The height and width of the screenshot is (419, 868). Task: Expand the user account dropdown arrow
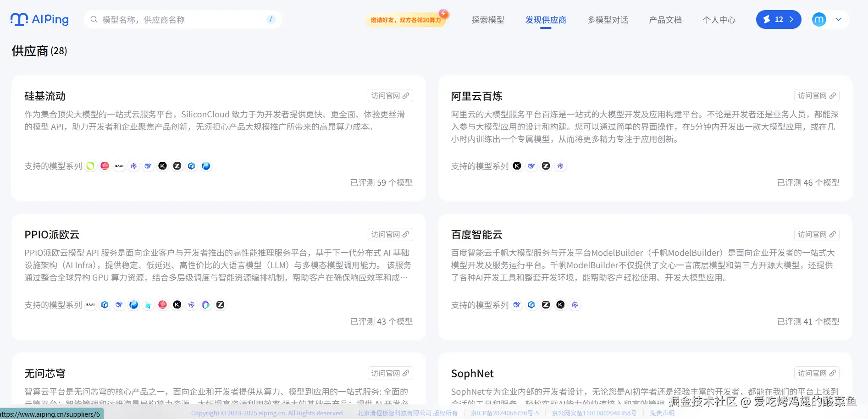tap(839, 19)
